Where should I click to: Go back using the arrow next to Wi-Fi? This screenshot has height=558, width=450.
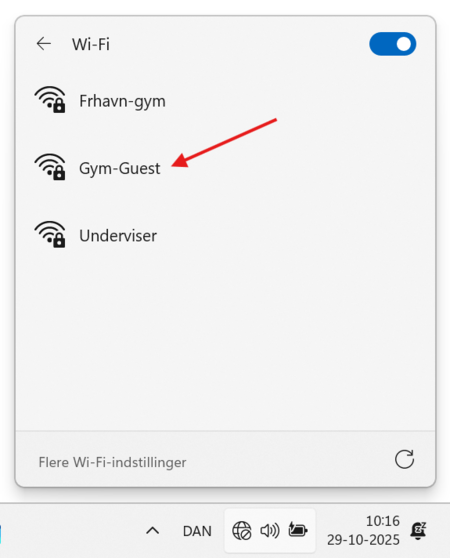(x=44, y=44)
